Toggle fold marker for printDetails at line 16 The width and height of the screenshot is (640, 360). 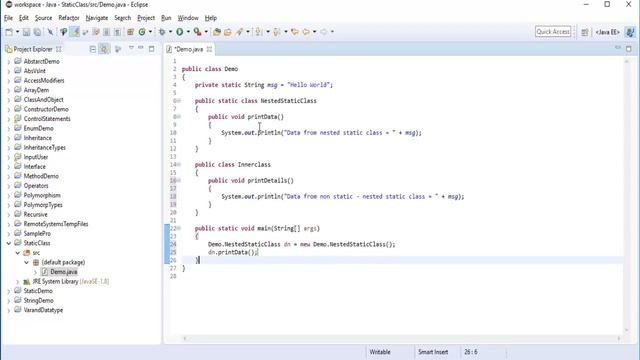tap(178, 180)
